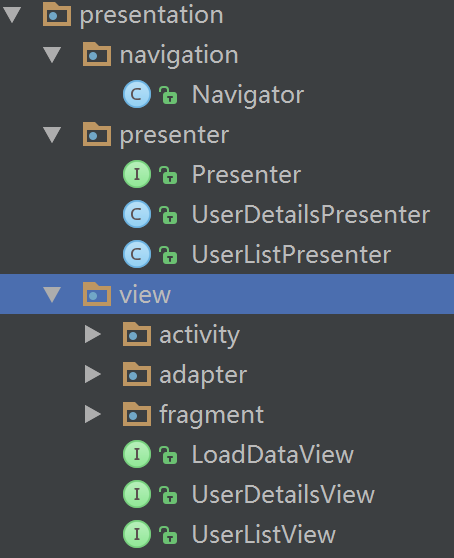Collapse the selected view package
The image size is (454, 558).
pos(52,295)
